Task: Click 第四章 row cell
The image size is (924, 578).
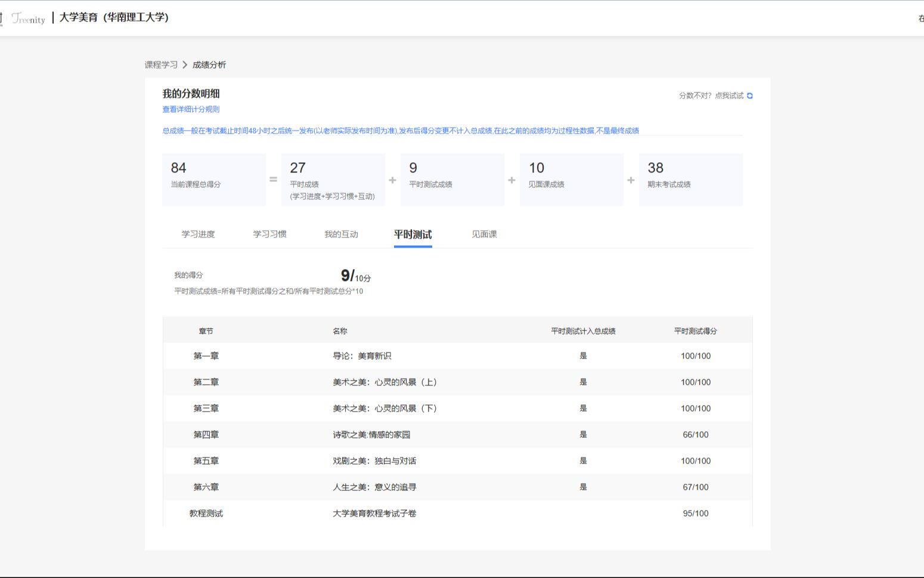Action: pyautogui.click(x=206, y=435)
